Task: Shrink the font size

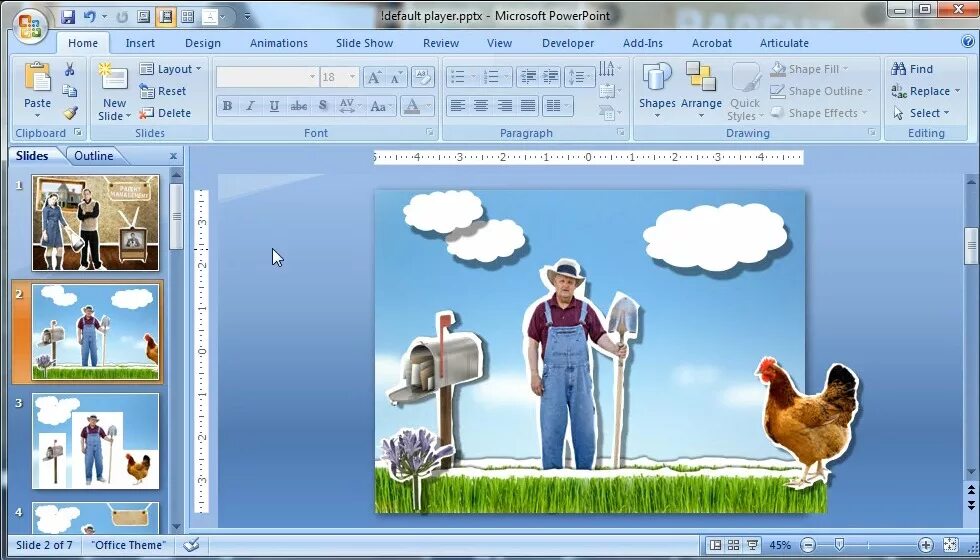Action: [x=396, y=78]
